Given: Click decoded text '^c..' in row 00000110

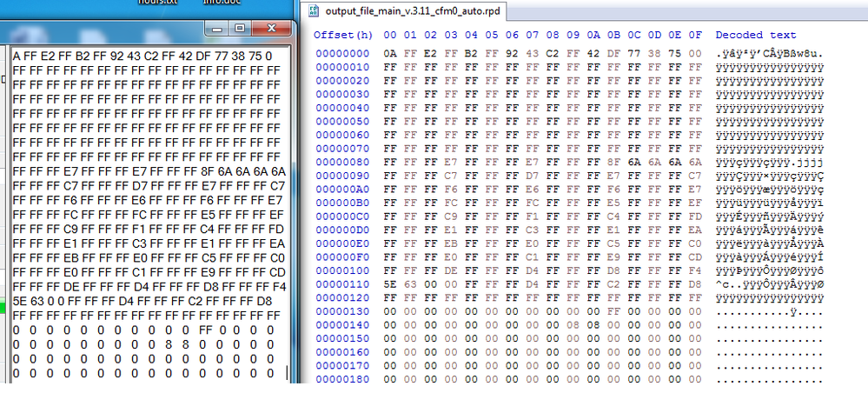Looking at the screenshot, I should [x=729, y=284].
